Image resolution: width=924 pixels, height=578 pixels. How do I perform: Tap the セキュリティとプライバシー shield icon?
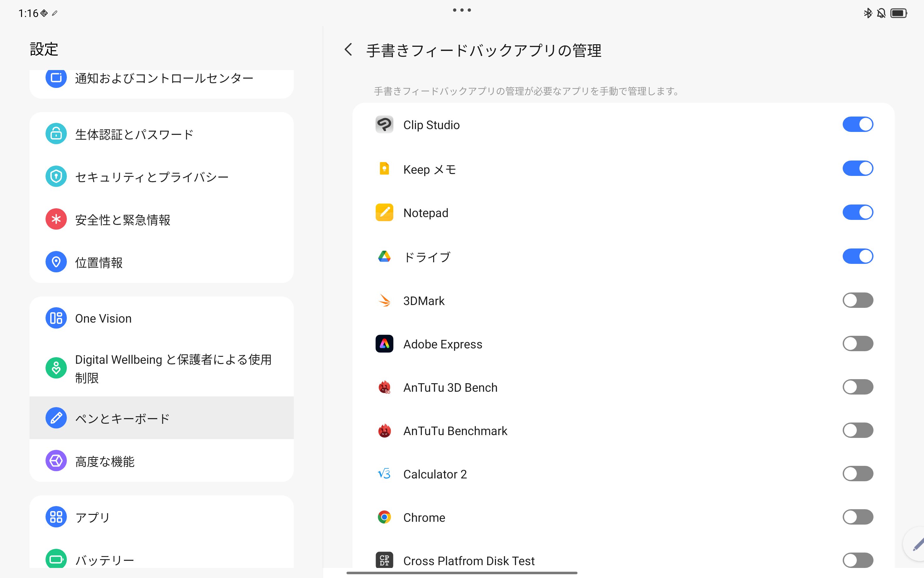pos(56,176)
